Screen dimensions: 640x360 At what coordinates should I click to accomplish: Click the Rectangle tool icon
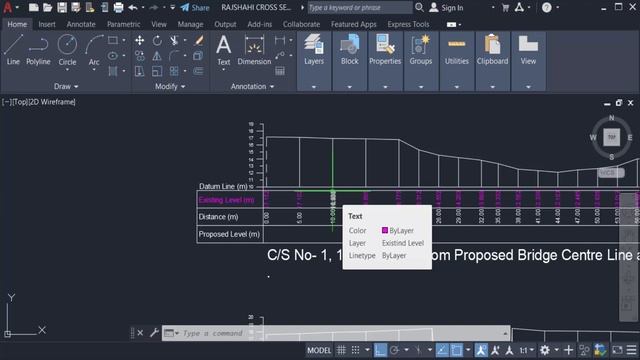point(113,40)
